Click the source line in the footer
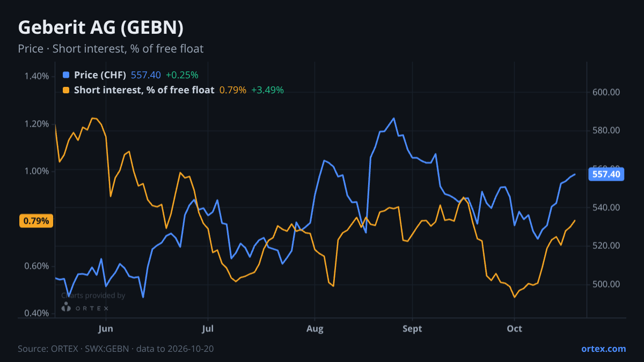Image resolution: width=644 pixels, height=362 pixels. pos(115,349)
